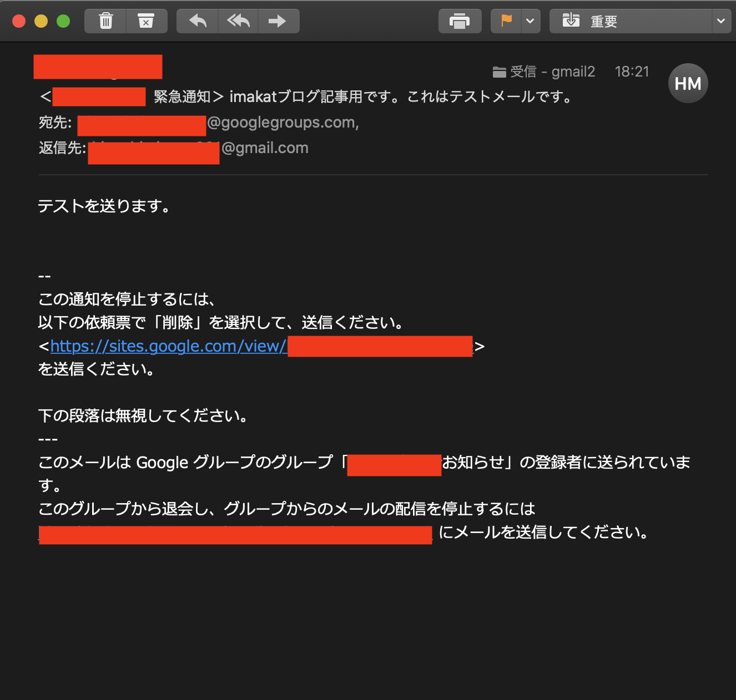Expand the 重要 mailbox dropdown chevron
736x700 pixels.
click(720, 21)
